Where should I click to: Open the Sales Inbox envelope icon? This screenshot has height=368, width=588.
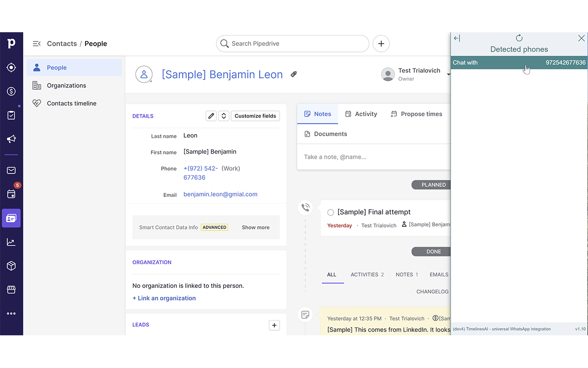coord(11,170)
